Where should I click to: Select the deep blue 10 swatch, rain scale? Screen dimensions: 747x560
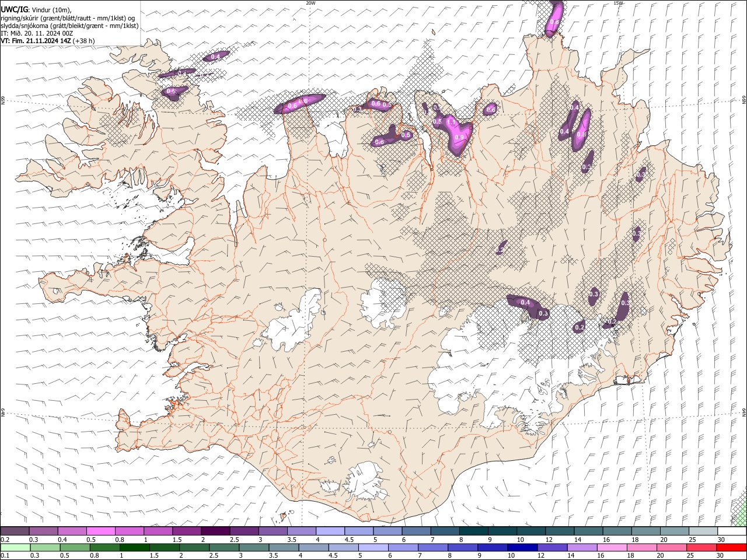pyautogui.click(x=522, y=548)
